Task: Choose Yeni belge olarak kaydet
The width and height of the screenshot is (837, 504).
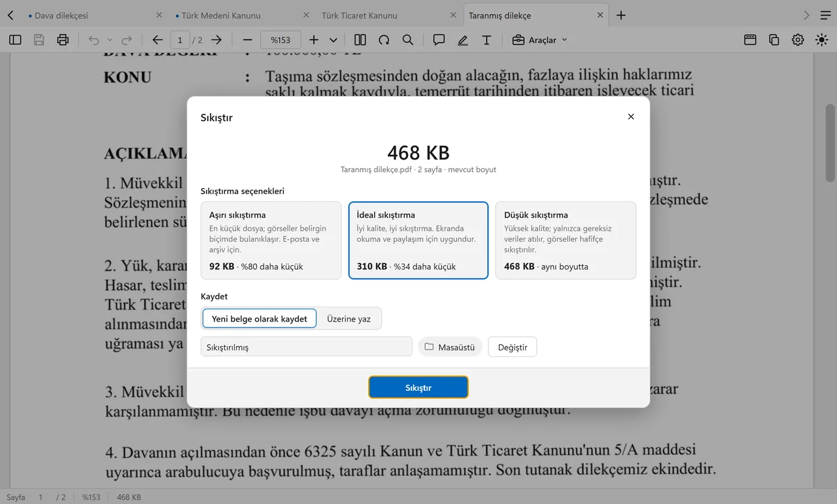Action: coord(260,318)
